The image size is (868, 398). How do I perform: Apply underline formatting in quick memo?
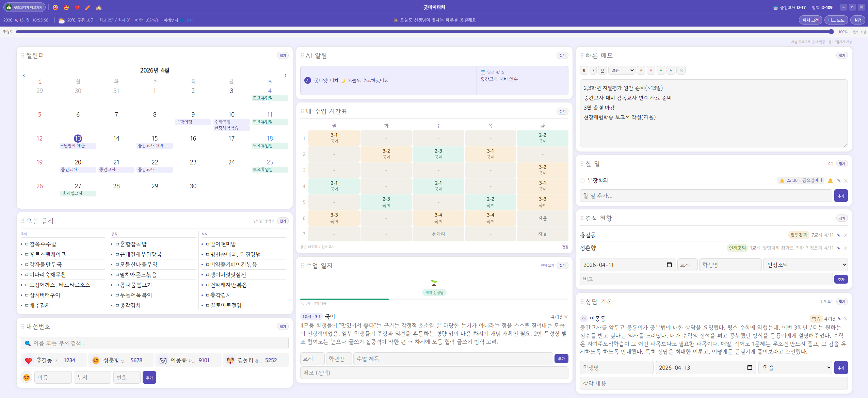coord(602,70)
